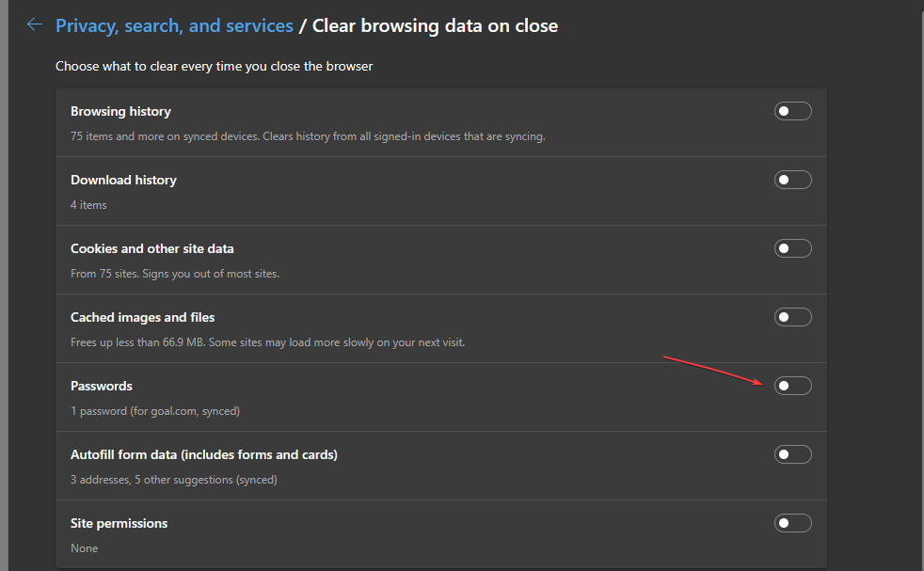Select the Site permissions row label
Screen dimensions: 924x571
tap(119, 523)
